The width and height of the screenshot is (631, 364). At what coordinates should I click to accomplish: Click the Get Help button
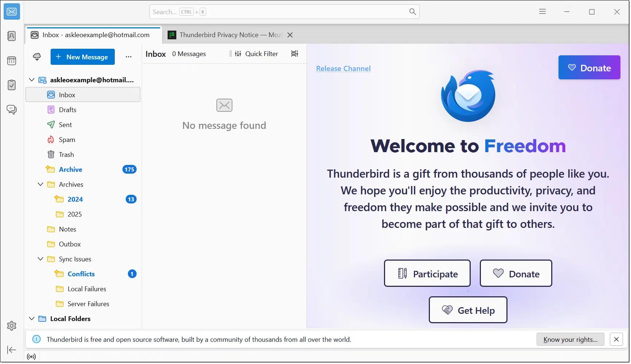[x=468, y=310]
